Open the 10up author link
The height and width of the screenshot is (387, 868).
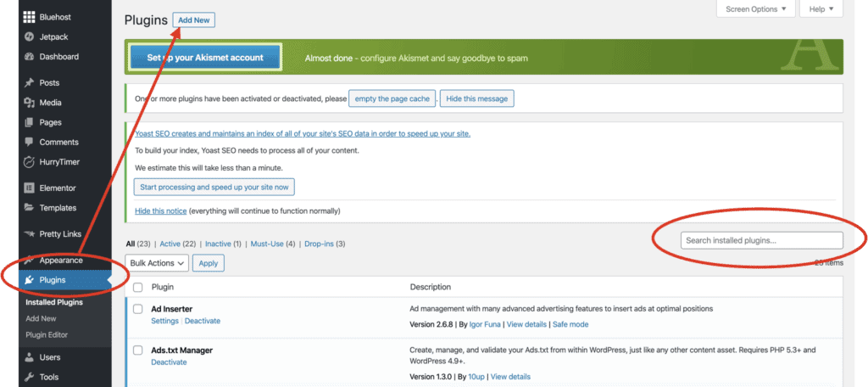click(x=476, y=377)
